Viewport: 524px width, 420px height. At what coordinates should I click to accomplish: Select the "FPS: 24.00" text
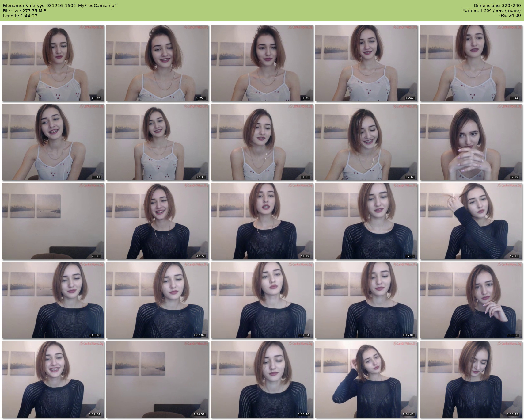(x=510, y=16)
